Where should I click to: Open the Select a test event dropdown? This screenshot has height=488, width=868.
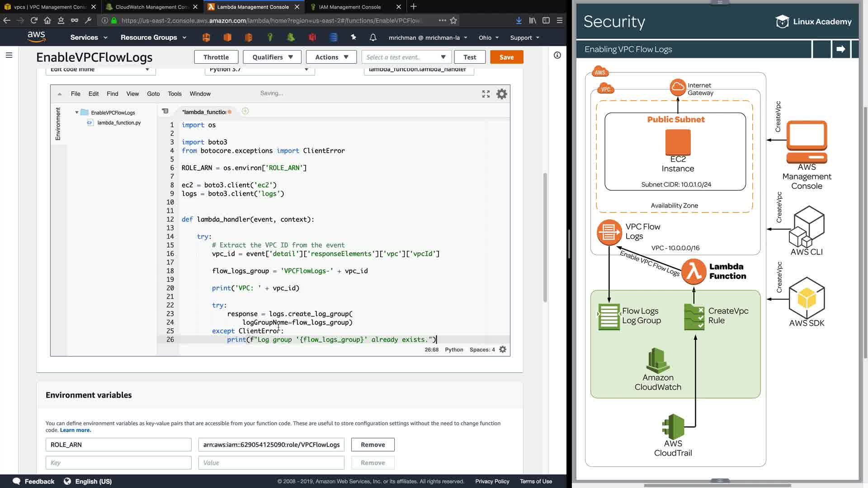tap(406, 57)
